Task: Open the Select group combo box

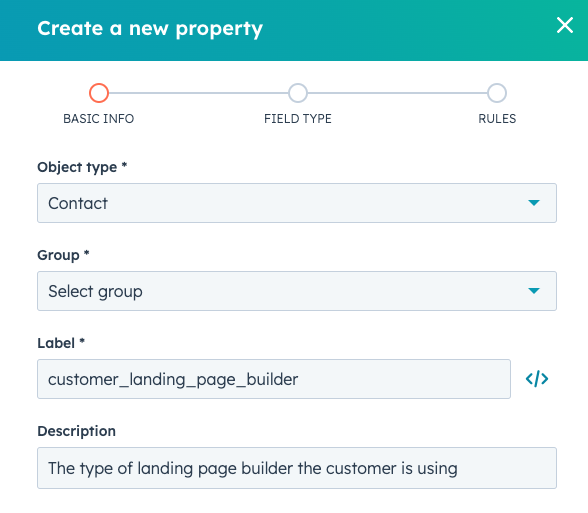Action: 297,291
